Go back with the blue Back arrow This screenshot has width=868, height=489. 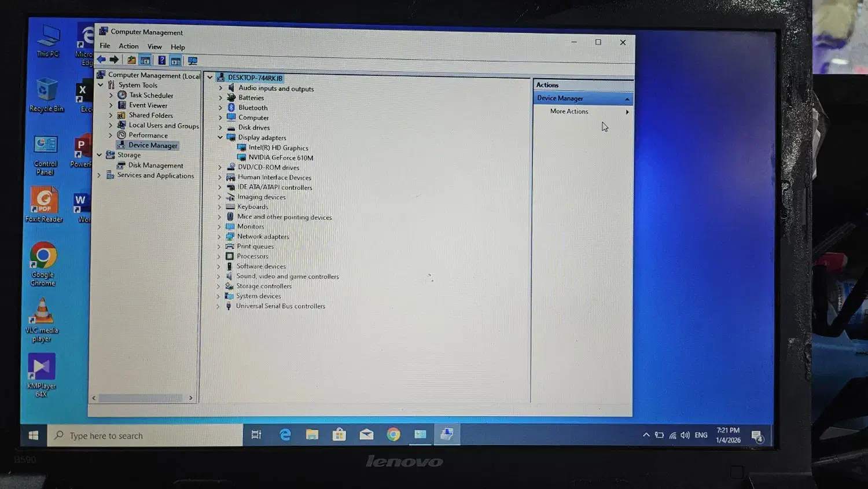tap(101, 60)
